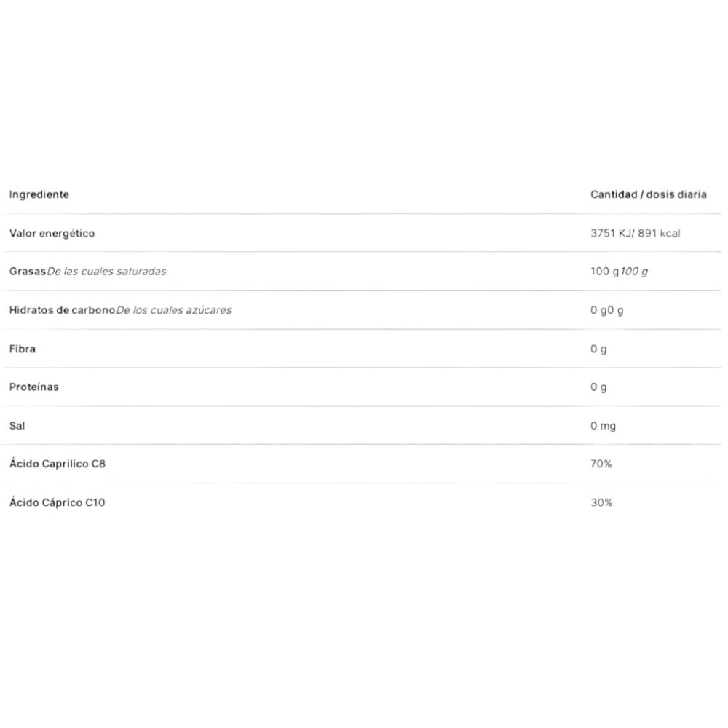Click the 3751 KJ/ 891 kcal value
The height and width of the screenshot is (728, 728).
pyautogui.click(x=635, y=233)
